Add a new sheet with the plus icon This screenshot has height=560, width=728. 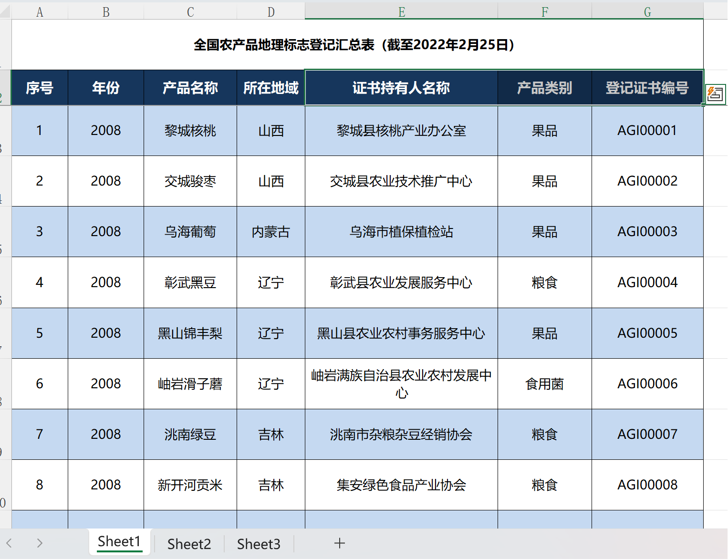(340, 543)
